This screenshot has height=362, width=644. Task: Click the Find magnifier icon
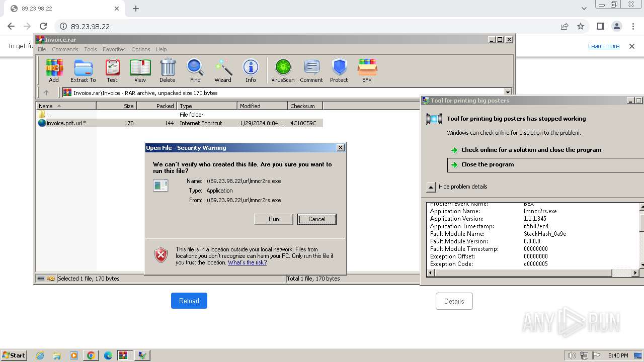195,70
